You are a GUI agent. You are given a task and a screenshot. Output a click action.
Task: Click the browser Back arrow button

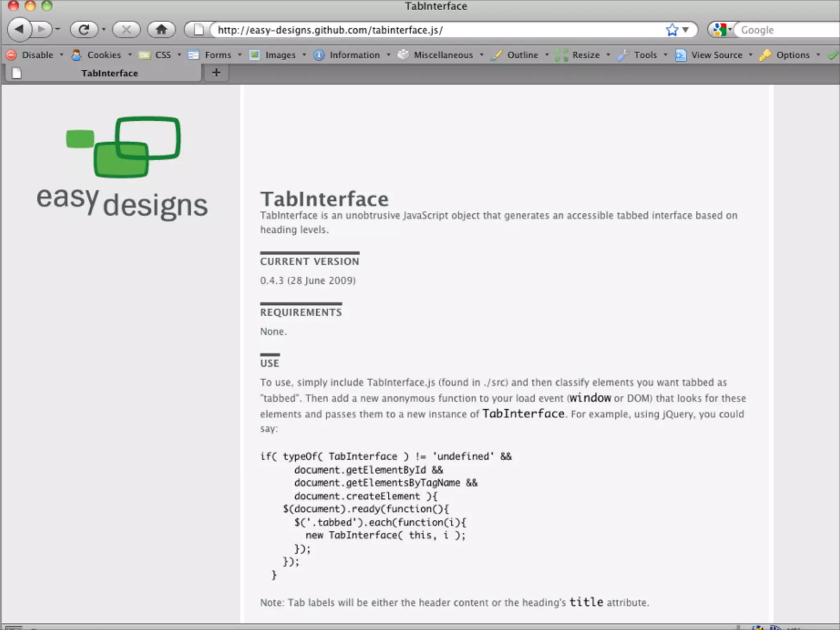(19, 30)
